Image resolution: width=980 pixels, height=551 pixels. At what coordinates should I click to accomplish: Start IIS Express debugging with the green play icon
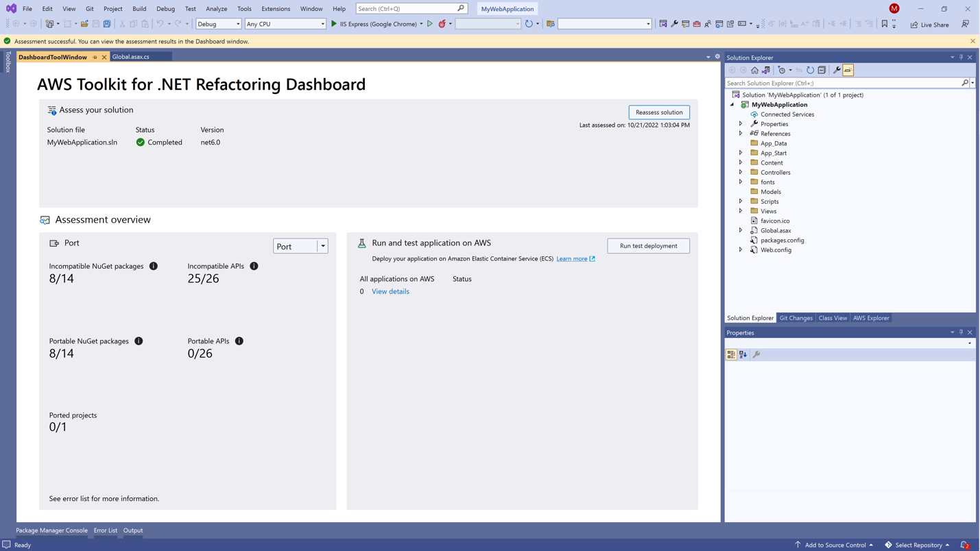pyautogui.click(x=334, y=24)
